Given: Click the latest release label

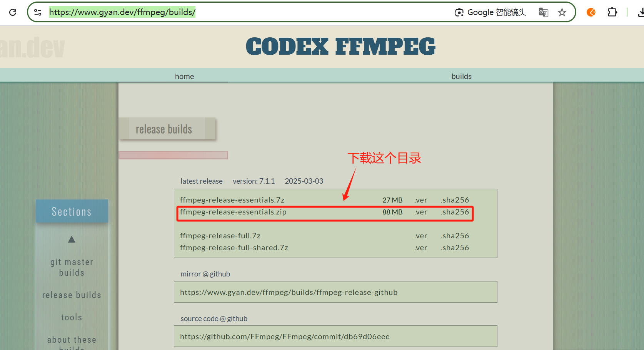Looking at the screenshot, I should (202, 181).
